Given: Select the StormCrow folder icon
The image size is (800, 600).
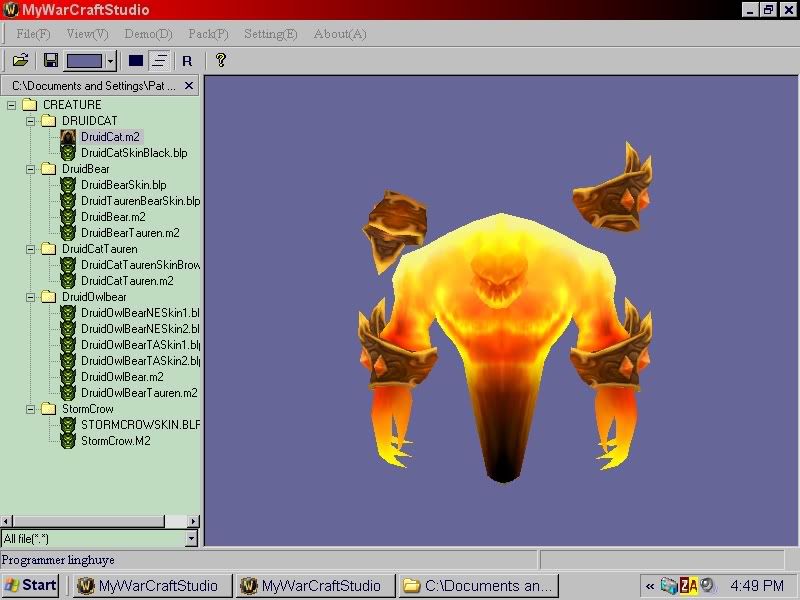Looking at the screenshot, I should pos(48,409).
